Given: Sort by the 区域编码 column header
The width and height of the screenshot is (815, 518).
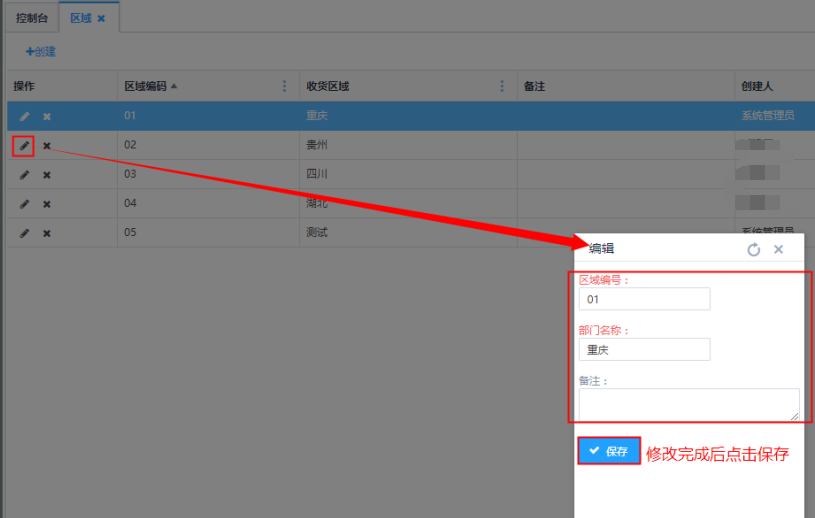Looking at the screenshot, I should pyautogui.click(x=145, y=86).
